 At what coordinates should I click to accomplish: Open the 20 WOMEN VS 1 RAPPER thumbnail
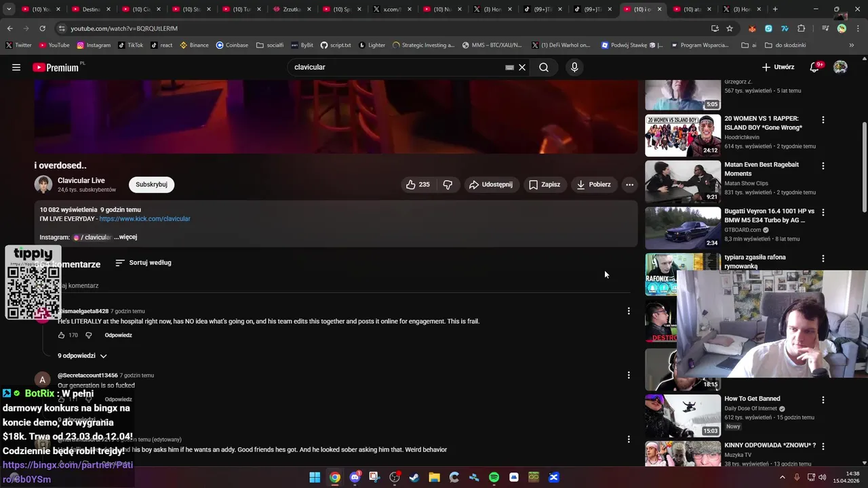(683, 136)
